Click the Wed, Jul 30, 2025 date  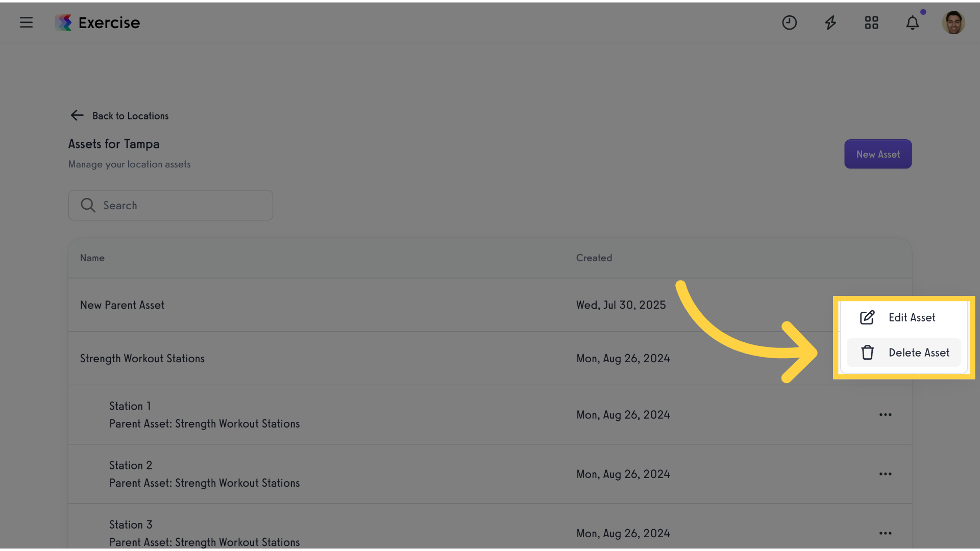click(621, 305)
